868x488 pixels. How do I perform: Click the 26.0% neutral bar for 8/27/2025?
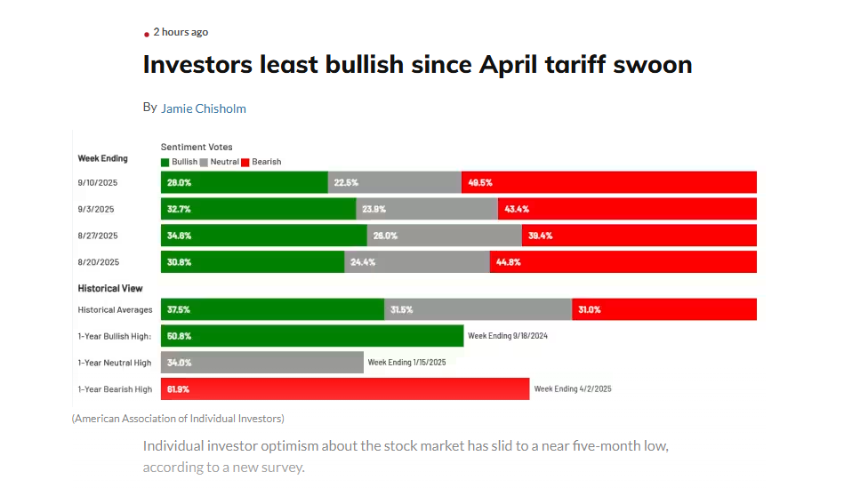point(444,236)
